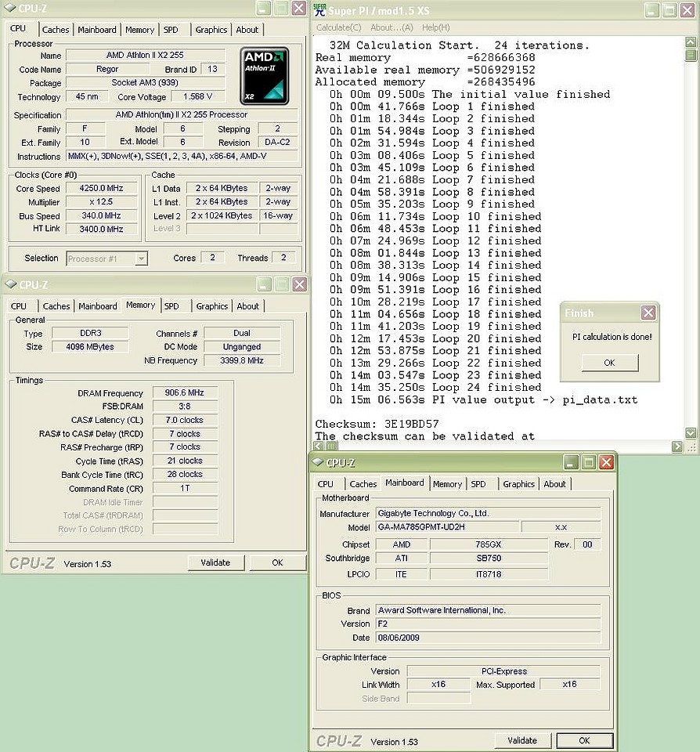The height and width of the screenshot is (752, 700).
Task: Open Caches tab in the Memory CPU-Z window
Action: tap(56, 306)
